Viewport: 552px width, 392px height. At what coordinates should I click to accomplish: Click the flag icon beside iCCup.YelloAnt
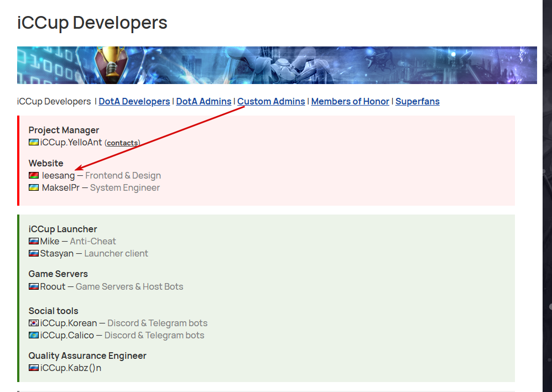tap(33, 142)
